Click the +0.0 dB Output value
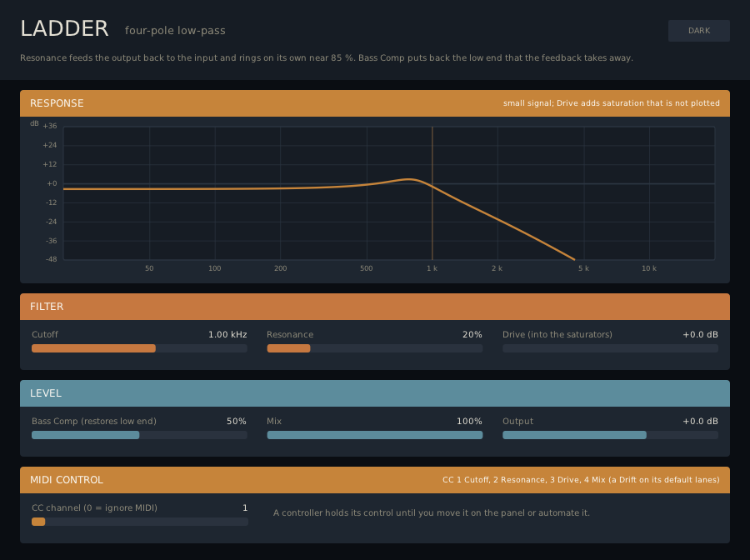Viewport: 750px width, 560px height. (x=700, y=421)
